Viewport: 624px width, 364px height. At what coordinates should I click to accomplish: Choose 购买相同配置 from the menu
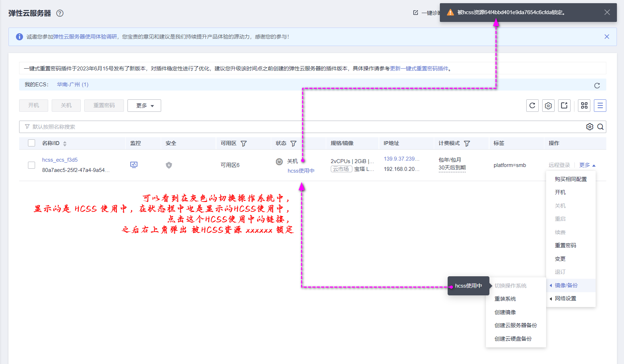pyautogui.click(x=571, y=179)
